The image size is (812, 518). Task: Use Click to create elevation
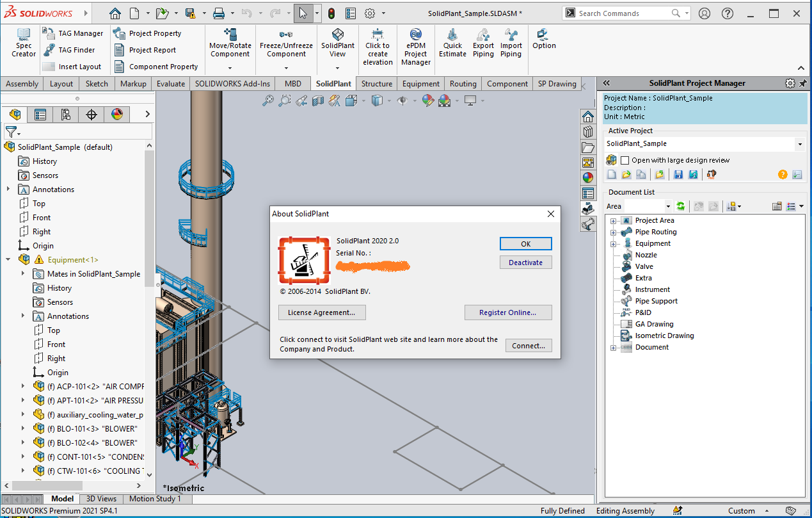[x=378, y=47]
